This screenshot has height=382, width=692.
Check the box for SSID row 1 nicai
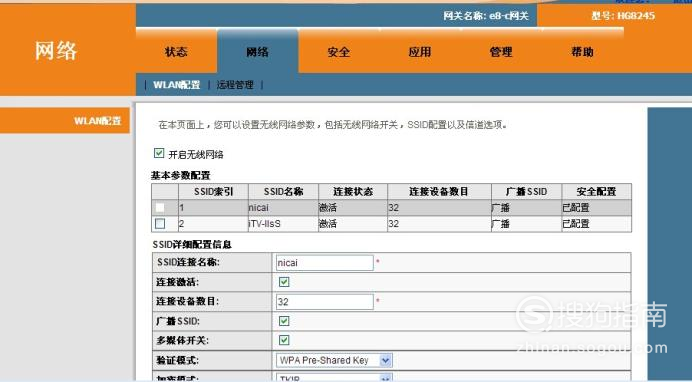(x=160, y=207)
